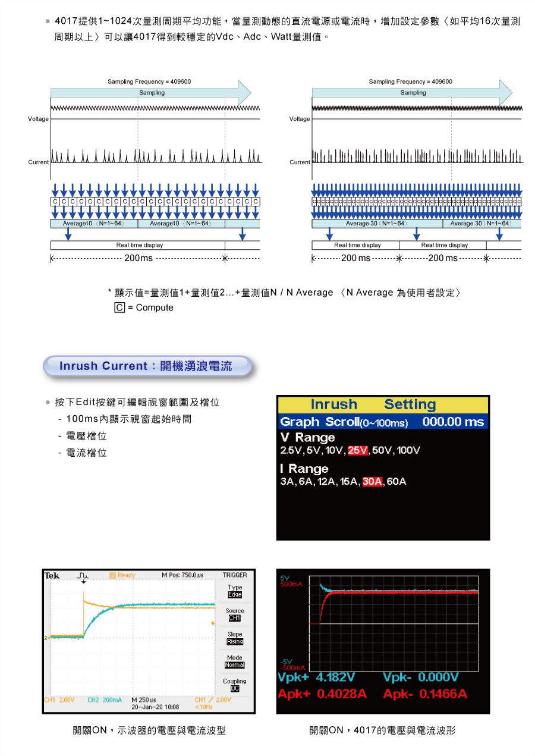Click the CH2 200mA scale readout

tap(105, 700)
